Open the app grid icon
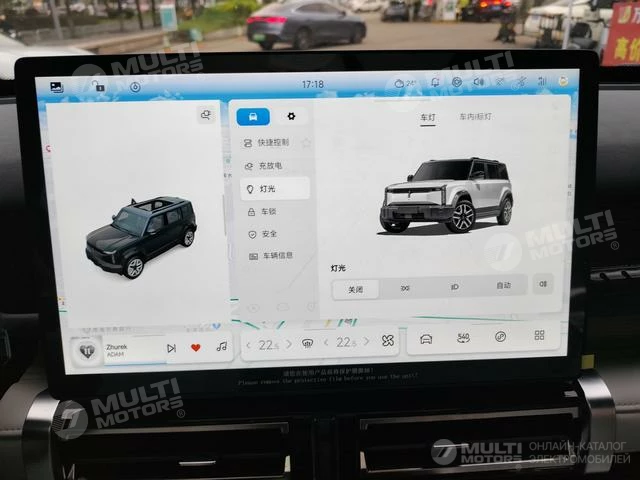 coord(539,336)
